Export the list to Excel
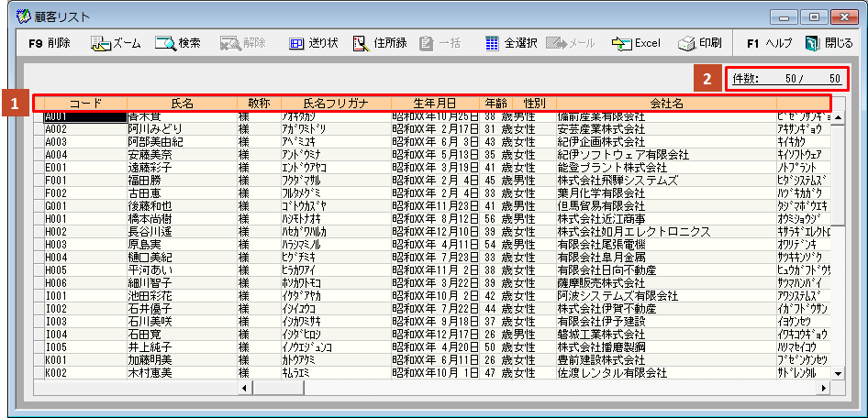Viewport: 868px width, 418px height. 636,43
